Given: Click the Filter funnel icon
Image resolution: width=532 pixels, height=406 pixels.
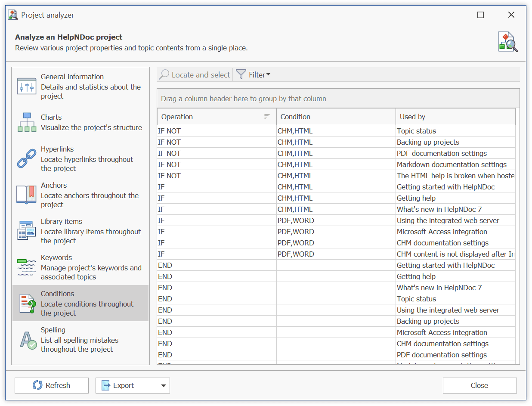Looking at the screenshot, I should [x=241, y=74].
